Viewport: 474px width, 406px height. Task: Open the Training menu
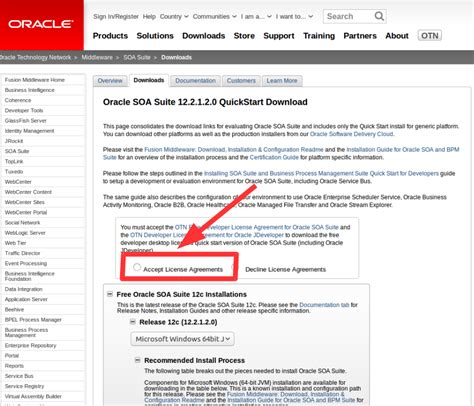click(x=319, y=36)
